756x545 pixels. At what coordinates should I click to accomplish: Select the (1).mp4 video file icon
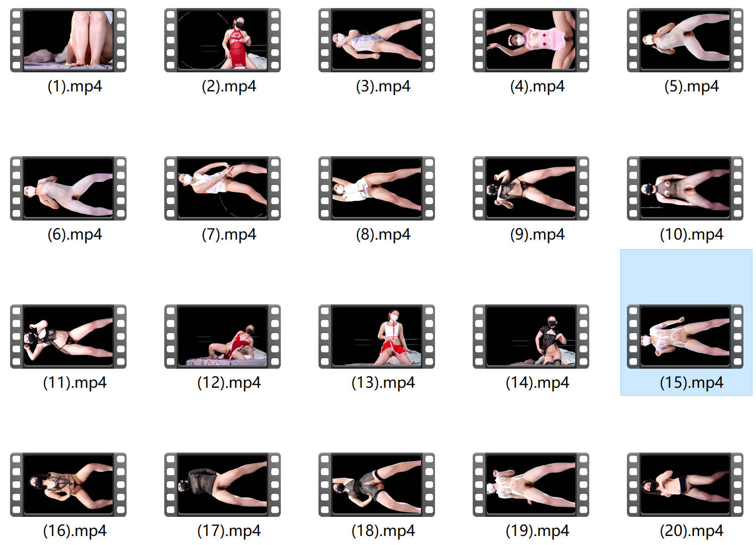pyautogui.click(x=68, y=40)
